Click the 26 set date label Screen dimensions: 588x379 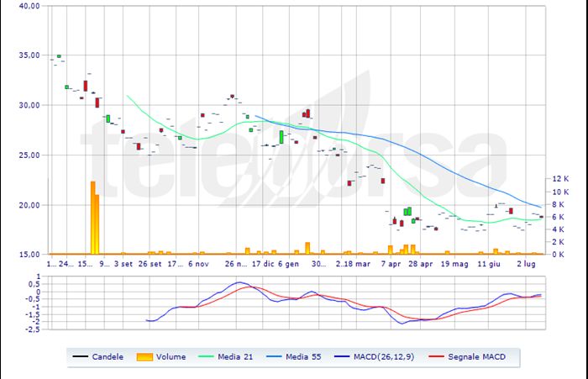coord(150,264)
